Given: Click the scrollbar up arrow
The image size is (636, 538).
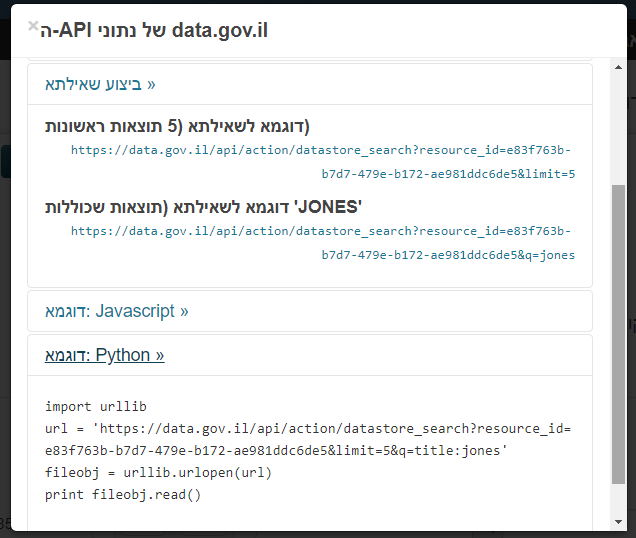Looking at the screenshot, I should pos(618,67).
